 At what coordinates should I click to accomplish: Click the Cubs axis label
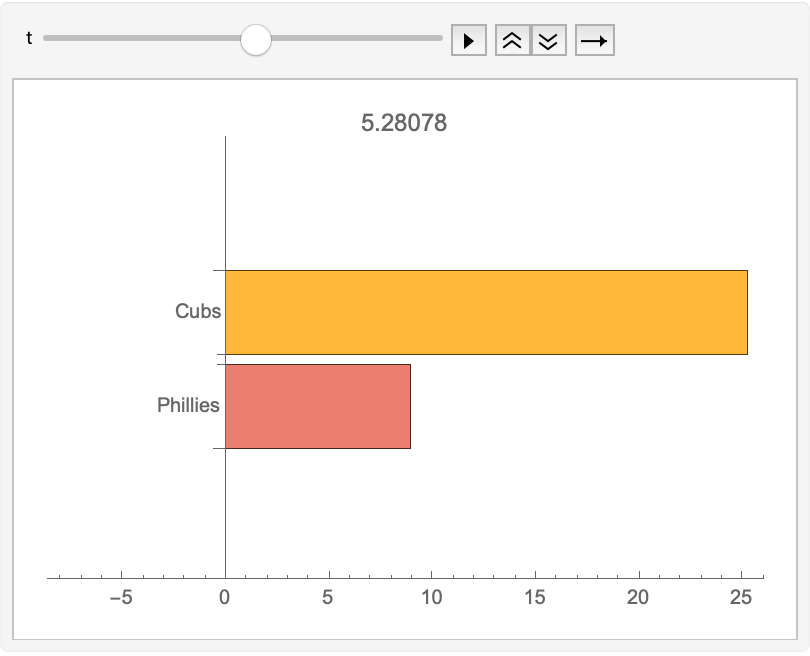point(201,311)
